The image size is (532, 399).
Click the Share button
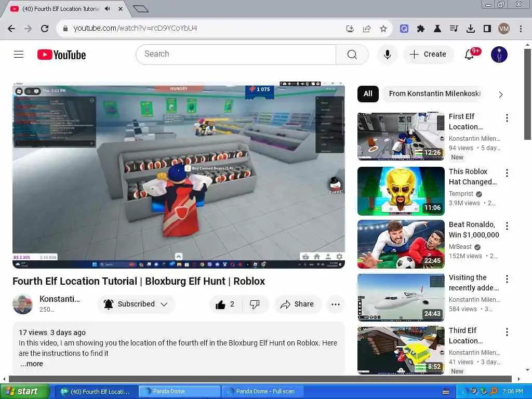[297, 304]
